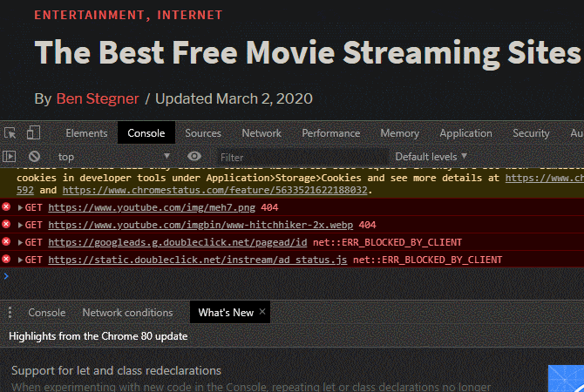The width and height of the screenshot is (584, 392).
Task: Open the live expression eye icon
Action: (x=194, y=156)
